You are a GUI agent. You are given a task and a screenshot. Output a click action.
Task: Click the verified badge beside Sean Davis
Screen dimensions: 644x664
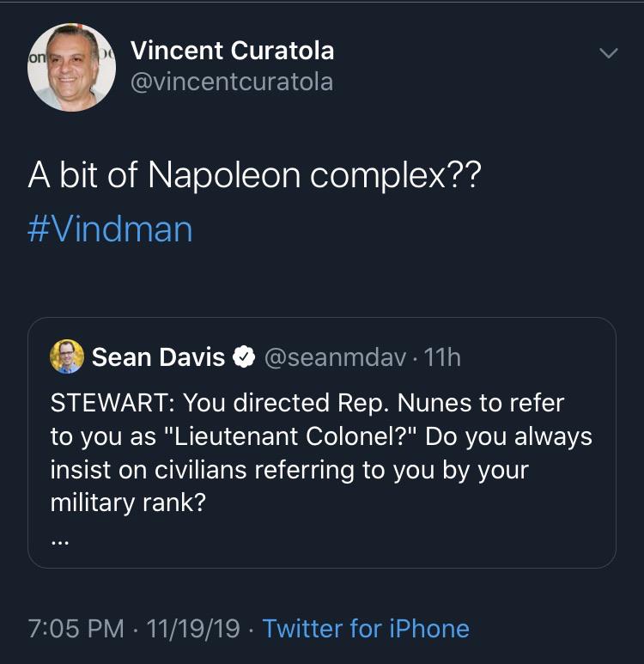point(244,357)
